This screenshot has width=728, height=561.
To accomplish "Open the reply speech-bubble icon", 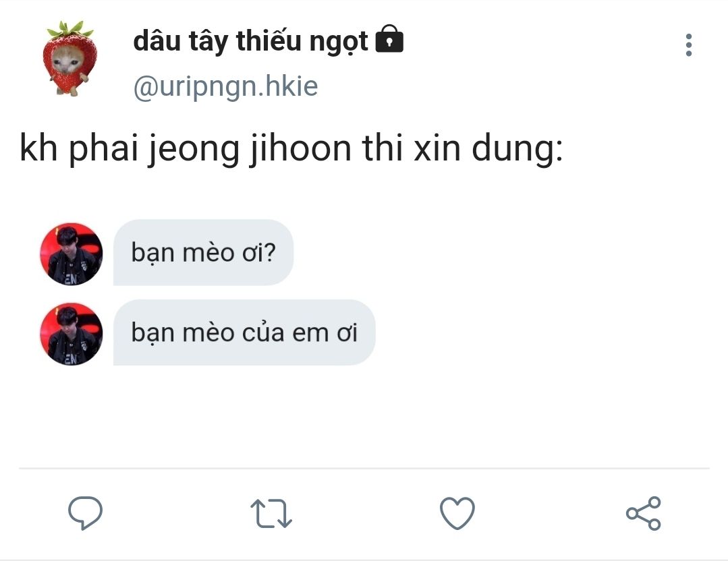I will pyautogui.click(x=86, y=512).
